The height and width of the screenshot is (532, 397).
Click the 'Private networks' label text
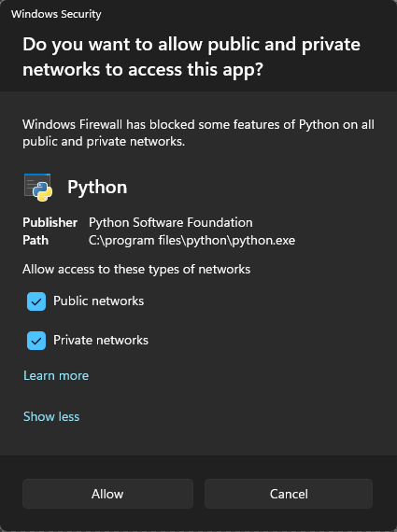click(x=101, y=340)
